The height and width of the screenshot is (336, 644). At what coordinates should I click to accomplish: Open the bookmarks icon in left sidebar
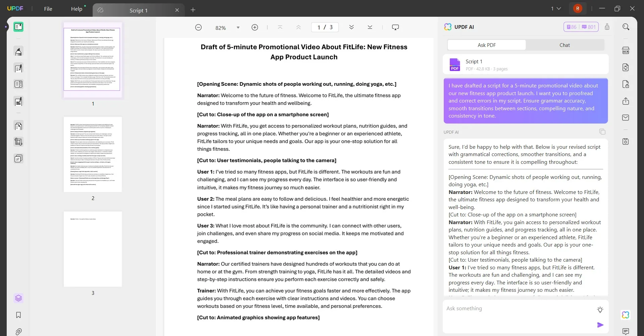coord(18,315)
